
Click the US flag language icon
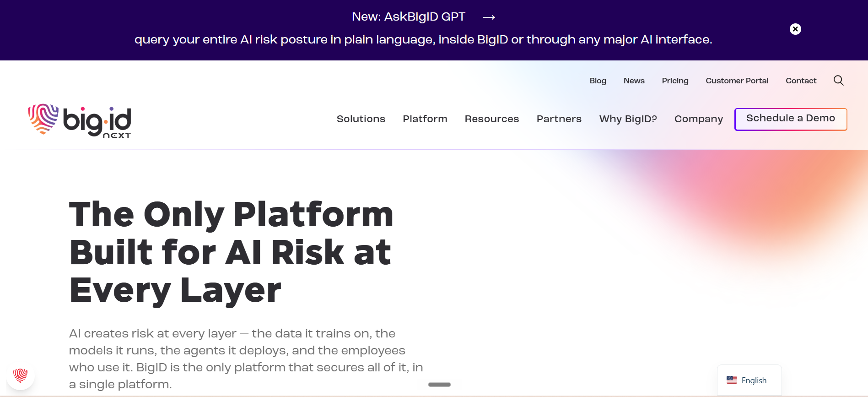732,380
